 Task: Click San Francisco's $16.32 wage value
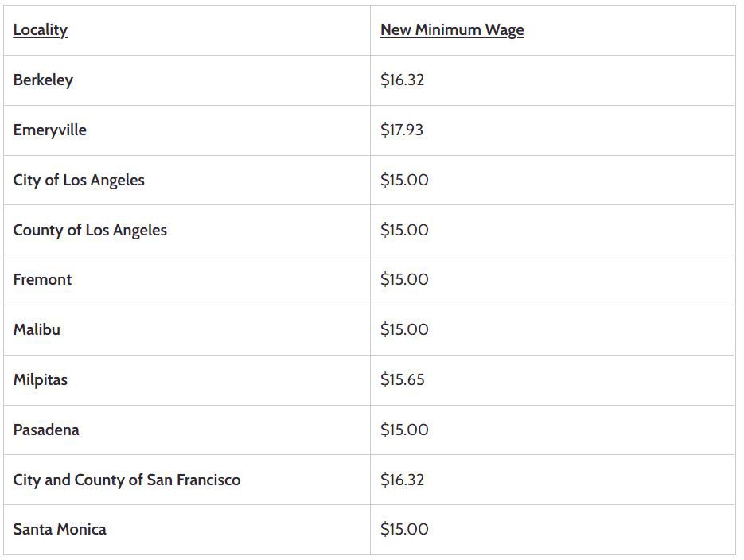(x=402, y=480)
